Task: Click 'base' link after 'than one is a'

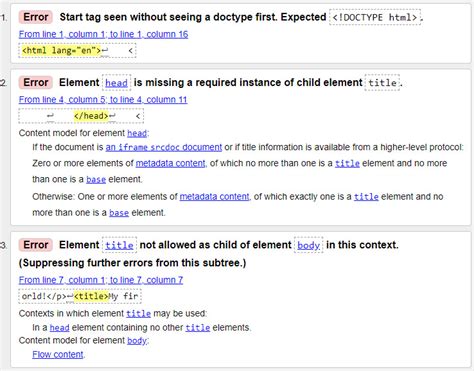Action: 96,179
